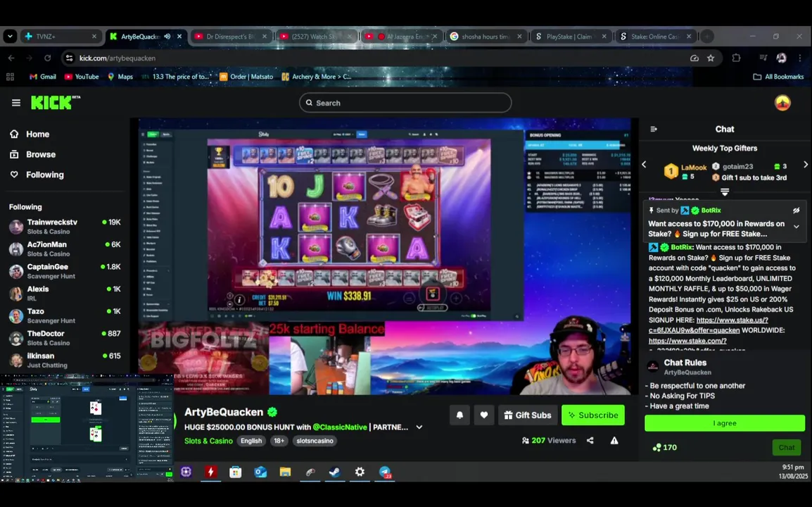
Task: Open Alexis channel from Following list
Action: pyautogui.click(x=65, y=293)
